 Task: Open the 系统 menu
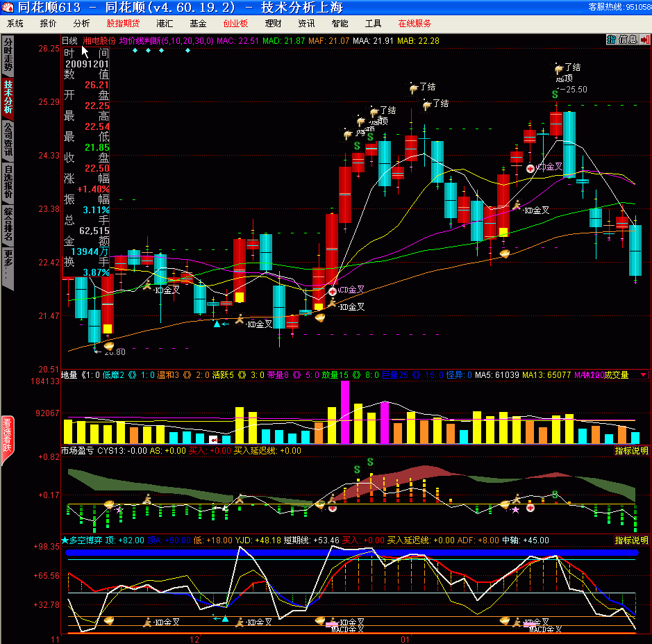(x=15, y=24)
